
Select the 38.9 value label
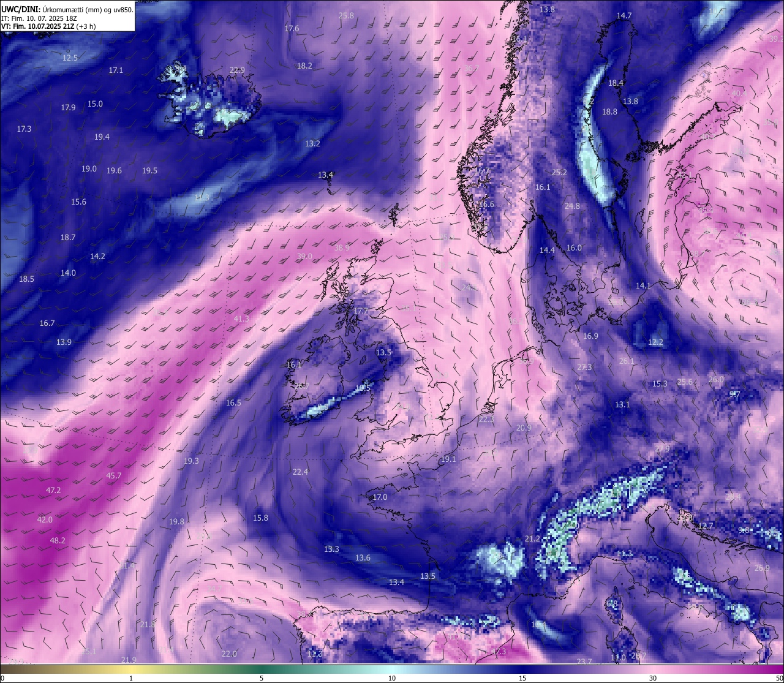[x=342, y=247]
